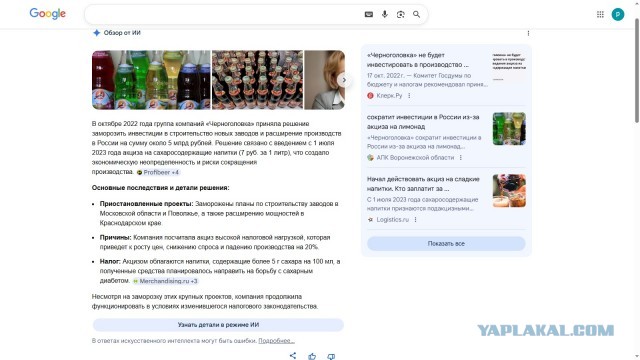The height and width of the screenshot is (360, 640).
Task: Start voice search with the microphone icon
Action: click(x=384, y=14)
